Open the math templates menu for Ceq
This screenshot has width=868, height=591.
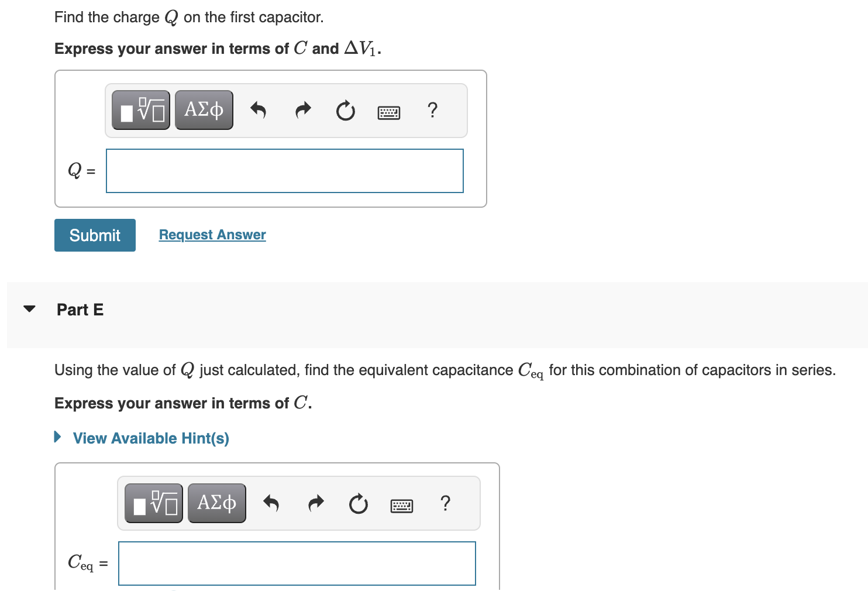pos(153,503)
